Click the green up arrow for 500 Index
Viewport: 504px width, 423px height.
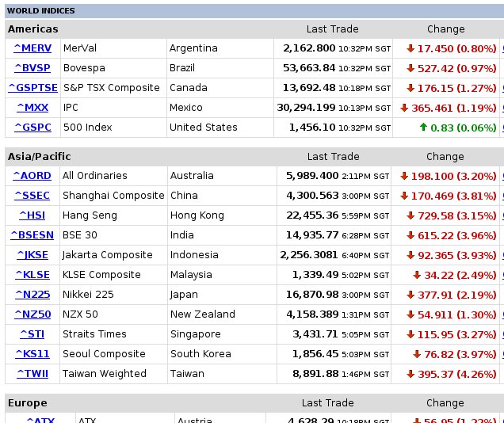click(x=424, y=128)
